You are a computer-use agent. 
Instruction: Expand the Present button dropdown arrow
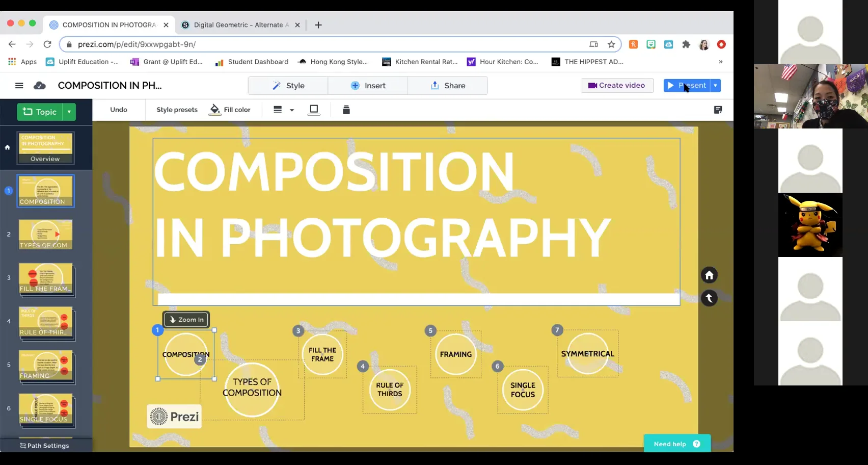point(715,86)
